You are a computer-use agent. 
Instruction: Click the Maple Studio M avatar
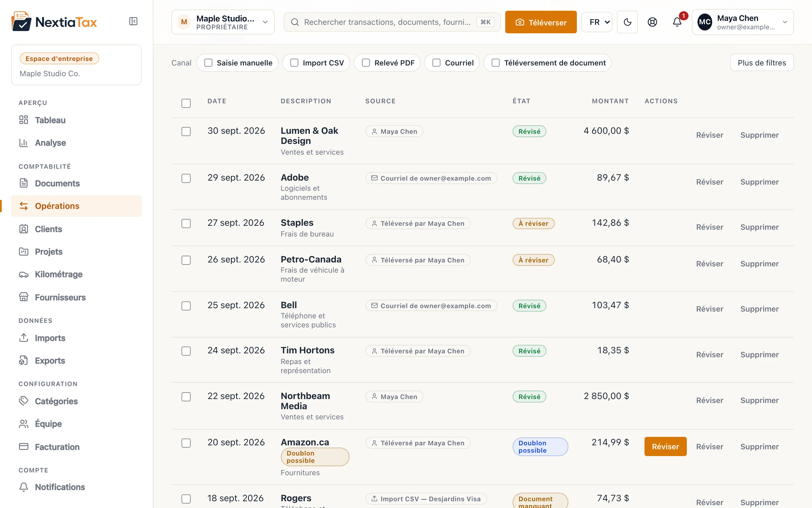click(x=184, y=22)
